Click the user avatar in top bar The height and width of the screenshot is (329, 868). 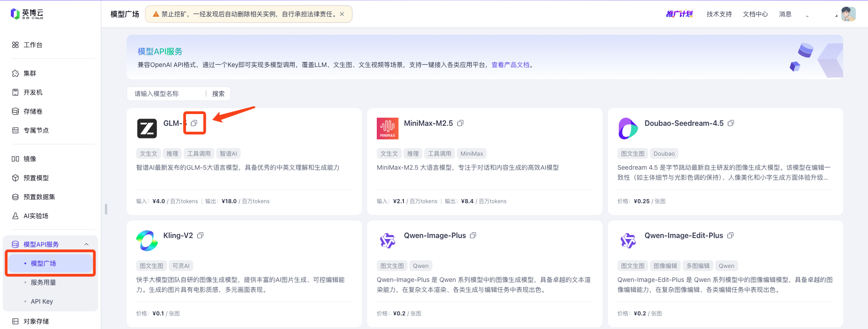click(848, 14)
